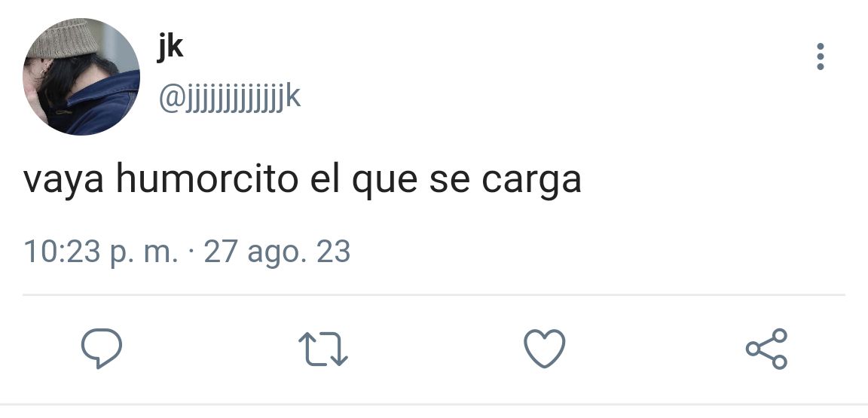
Task: Share the tweet via the share icon
Action: pos(766,348)
